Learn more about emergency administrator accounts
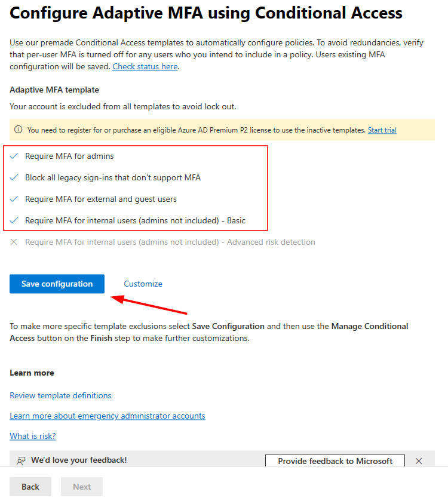Image resolution: width=448 pixels, height=501 pixels. click(107, 416)
